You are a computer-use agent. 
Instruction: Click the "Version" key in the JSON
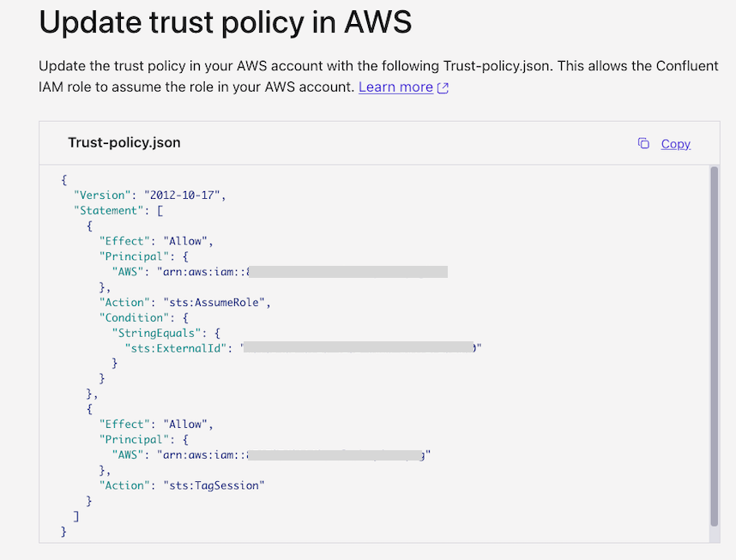102,195
